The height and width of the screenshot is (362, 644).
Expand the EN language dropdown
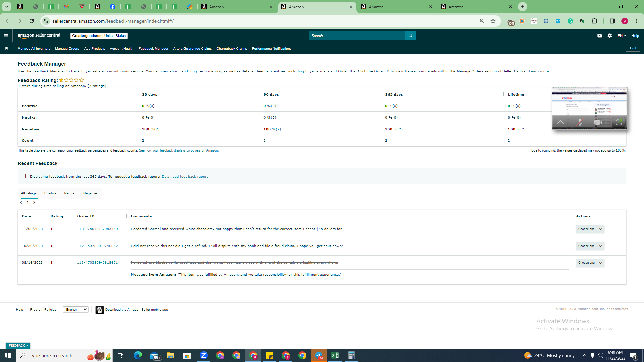point(622,36)
